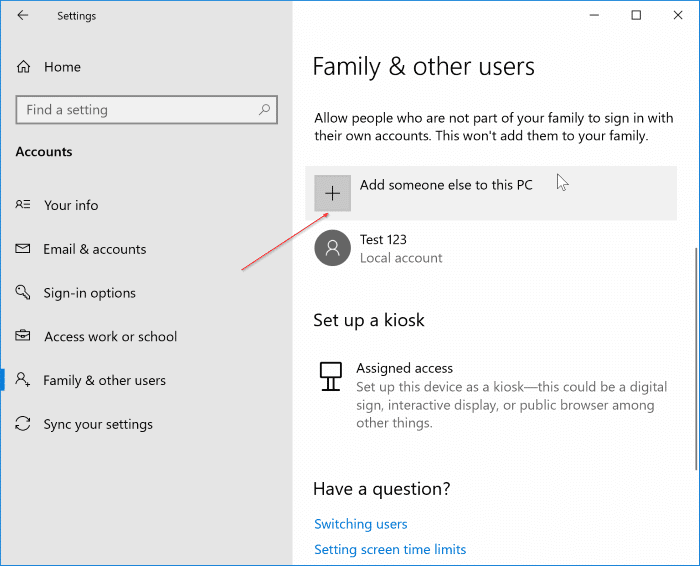Click the search magnifier icon
Screen dimensions: 700x566
(264, 109)
